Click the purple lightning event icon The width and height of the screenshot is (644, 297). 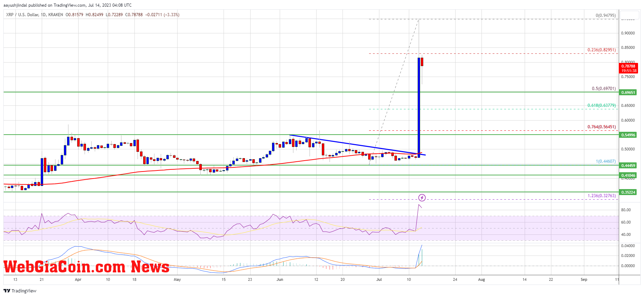pos(422,198)
